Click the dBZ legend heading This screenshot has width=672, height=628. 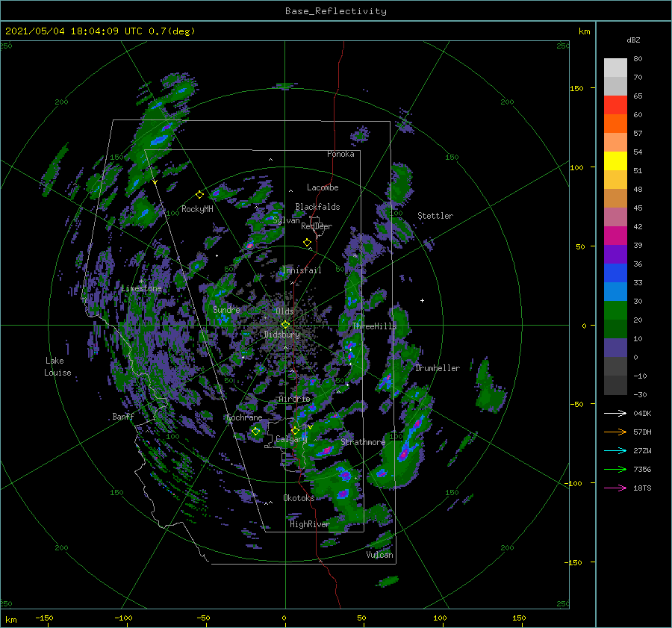point(633,40)
